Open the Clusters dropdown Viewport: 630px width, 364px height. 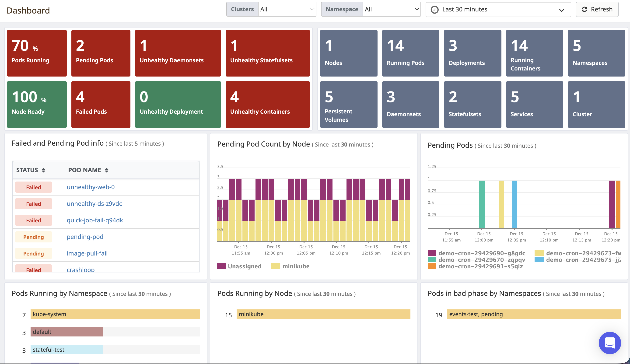(x=287, y=9)
